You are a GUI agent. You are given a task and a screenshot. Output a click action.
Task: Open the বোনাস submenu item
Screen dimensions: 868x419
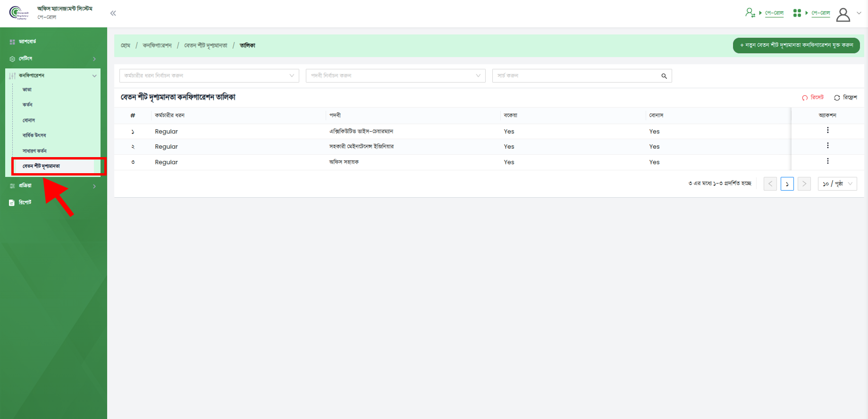tap(29, 120)
